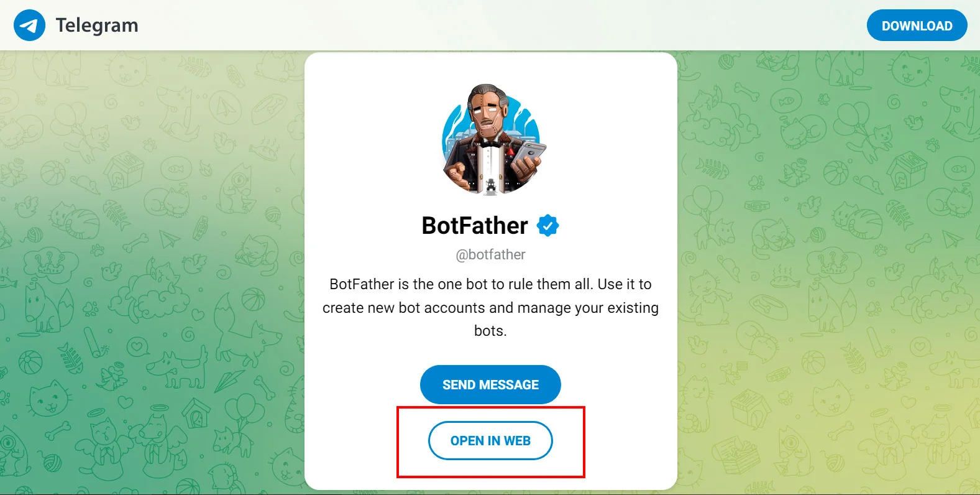Click the black bow tie on avatar
This screenshot has width=980, height=495.
point(491,142)
